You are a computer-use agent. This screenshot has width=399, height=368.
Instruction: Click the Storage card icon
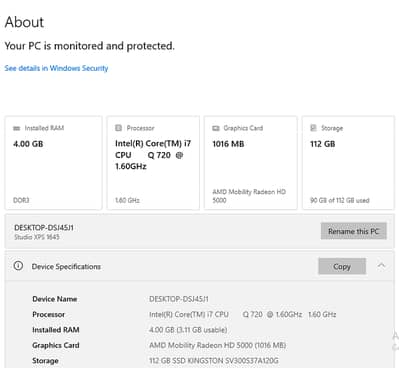313,128
